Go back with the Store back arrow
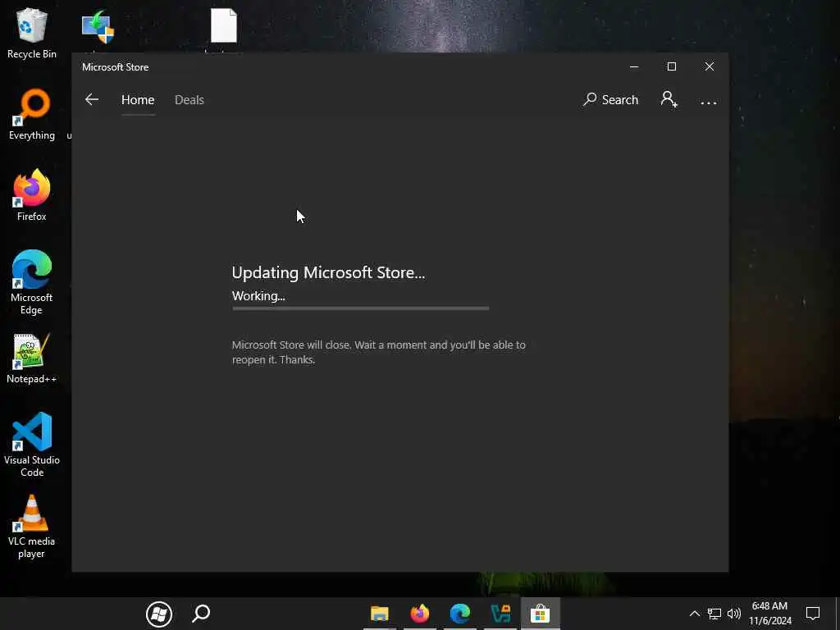Screen dimensions: 840x630 [x=92, y=99]
